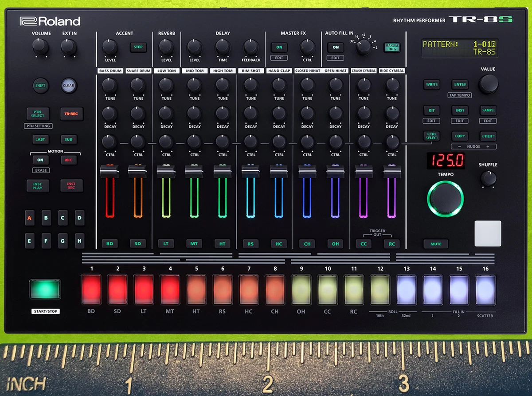Screen dimensions: 532x396
Task: Click the DELAY TIME knob
Action: [223, 47]
